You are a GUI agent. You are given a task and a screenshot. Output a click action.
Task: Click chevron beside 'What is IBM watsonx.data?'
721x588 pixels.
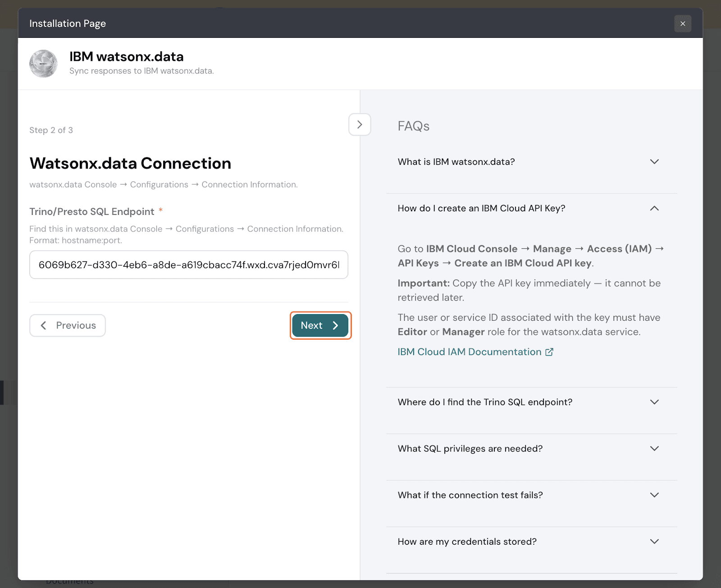tap(654, 162)
